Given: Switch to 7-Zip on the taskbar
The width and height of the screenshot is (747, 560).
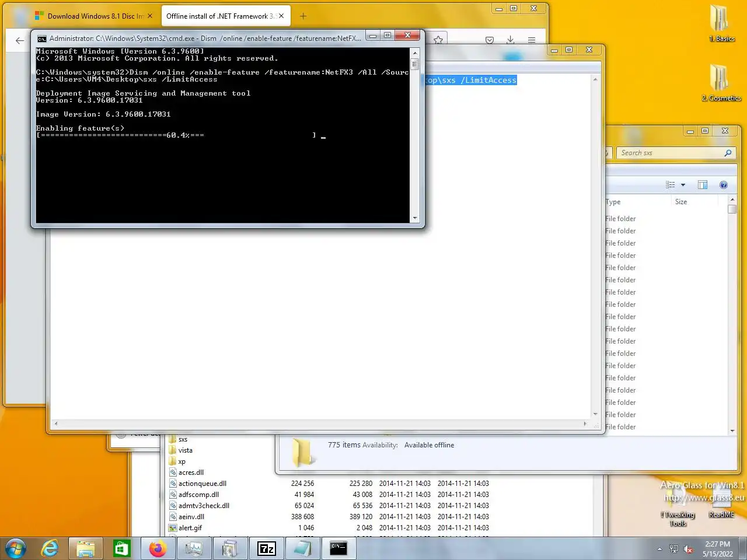Looking at the screenshot, I should 266,549.
